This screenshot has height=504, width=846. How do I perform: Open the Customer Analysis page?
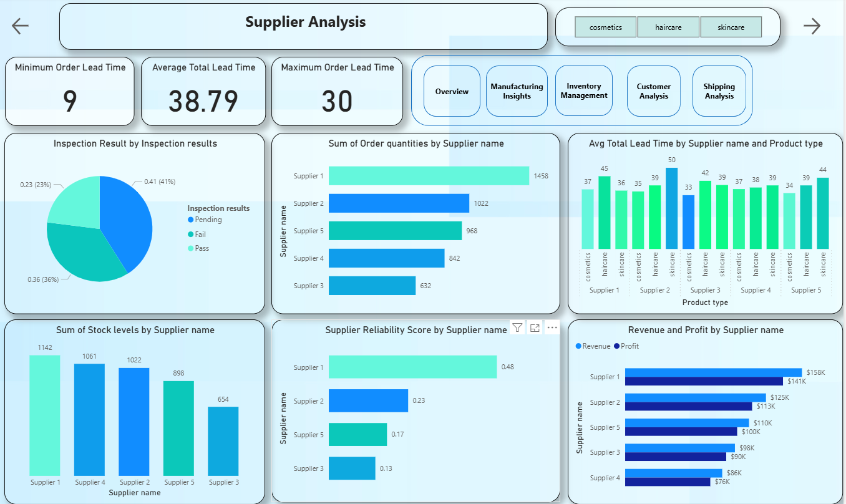coord(653,91)
